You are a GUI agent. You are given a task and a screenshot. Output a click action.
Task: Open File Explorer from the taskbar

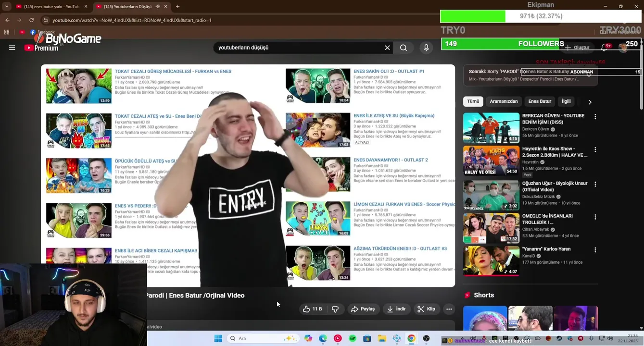[382, 338]
